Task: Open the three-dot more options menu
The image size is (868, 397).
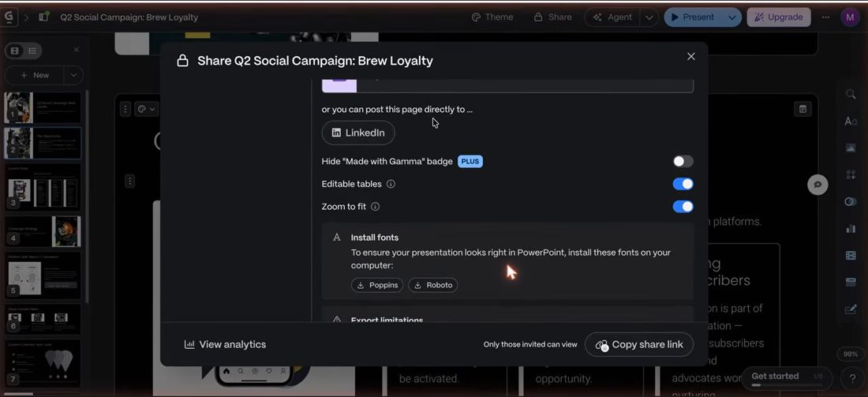Action: click(825, 17)
